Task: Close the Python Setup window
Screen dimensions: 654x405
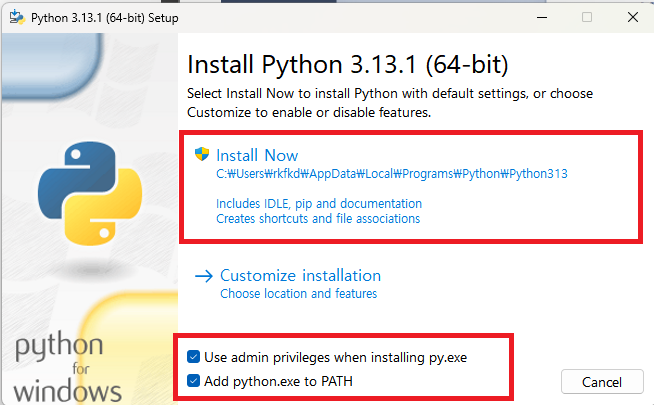Action: [633, 18]
